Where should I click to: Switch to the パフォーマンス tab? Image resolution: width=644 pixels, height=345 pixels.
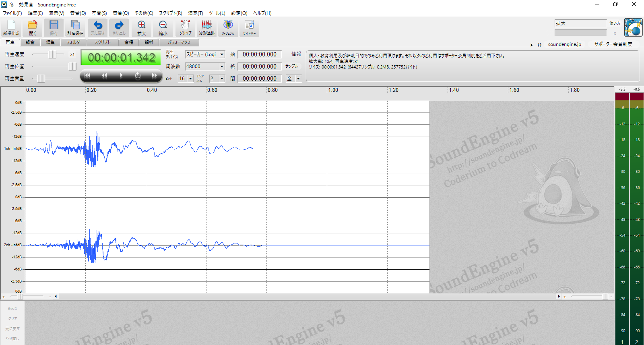coord(179,42)
